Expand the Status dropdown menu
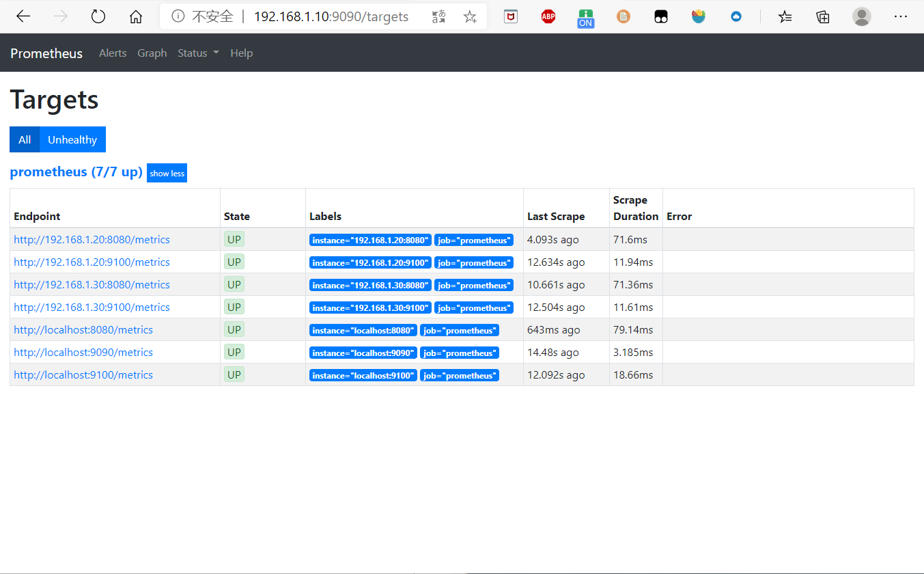Viewport: 924px width, 574px height. [198, 53]
